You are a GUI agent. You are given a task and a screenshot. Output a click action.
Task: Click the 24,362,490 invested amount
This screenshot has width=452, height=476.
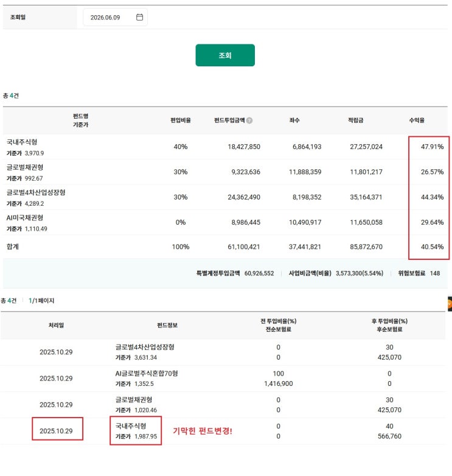(x=244, y=197)
